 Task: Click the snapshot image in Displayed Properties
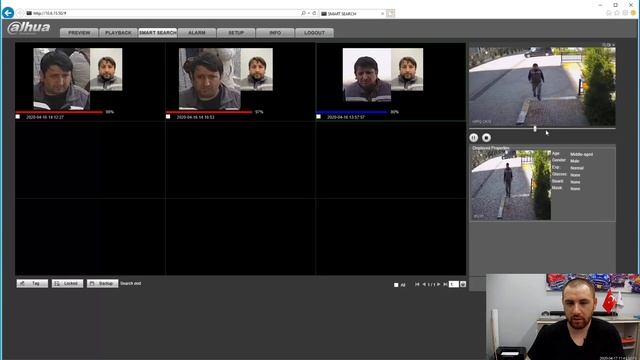click(511, 185)
